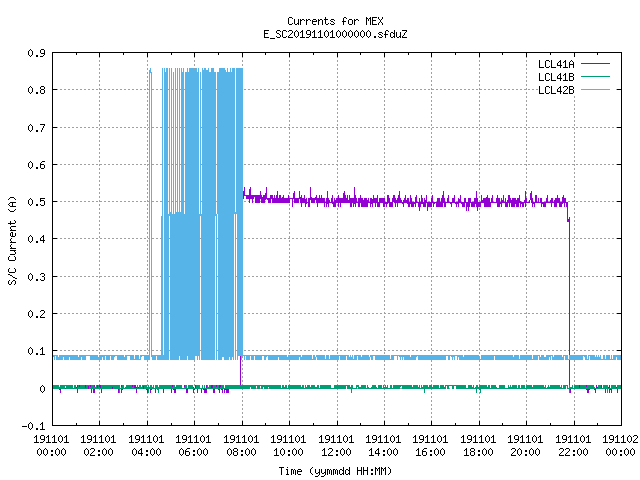
Task: Click the chart title 'Currents for MEX'
Action: point(335,21)
